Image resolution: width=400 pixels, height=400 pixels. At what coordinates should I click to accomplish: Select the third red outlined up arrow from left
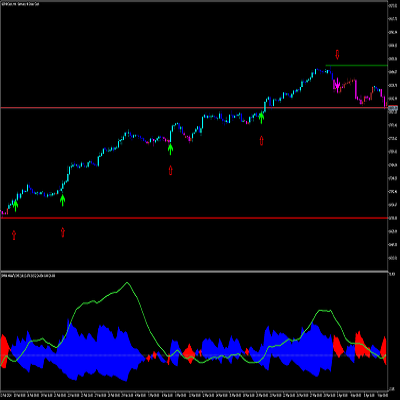170,170
